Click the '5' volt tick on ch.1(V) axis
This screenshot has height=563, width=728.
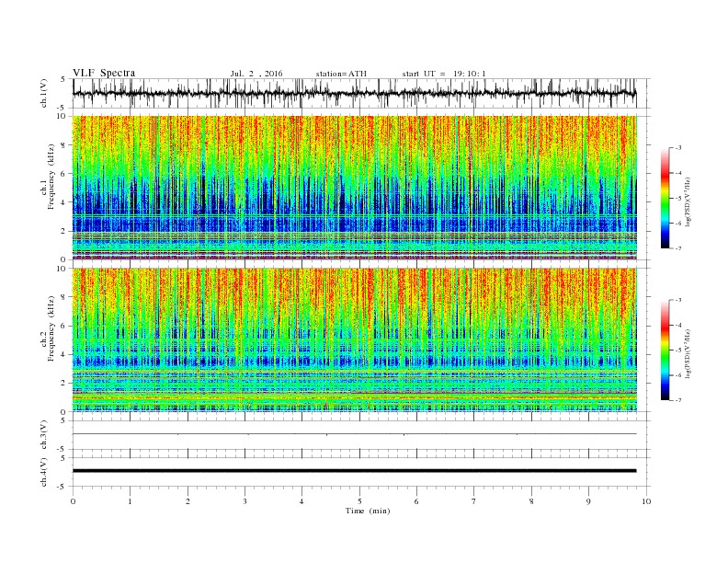(63, 79)
